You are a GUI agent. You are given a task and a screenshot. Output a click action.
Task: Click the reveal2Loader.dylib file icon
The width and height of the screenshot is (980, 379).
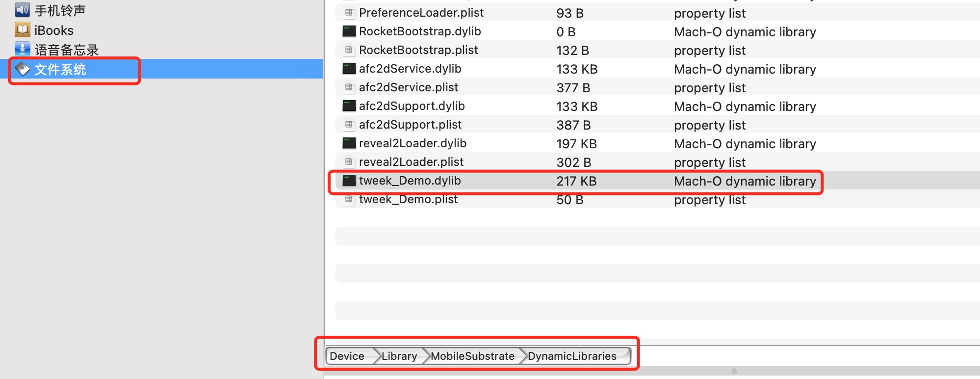[349, 143]
